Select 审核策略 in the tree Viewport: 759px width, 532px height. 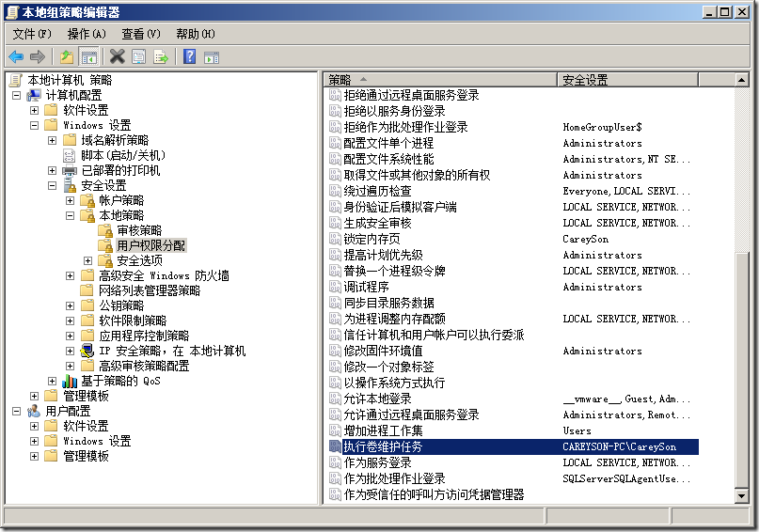[138, 230]
